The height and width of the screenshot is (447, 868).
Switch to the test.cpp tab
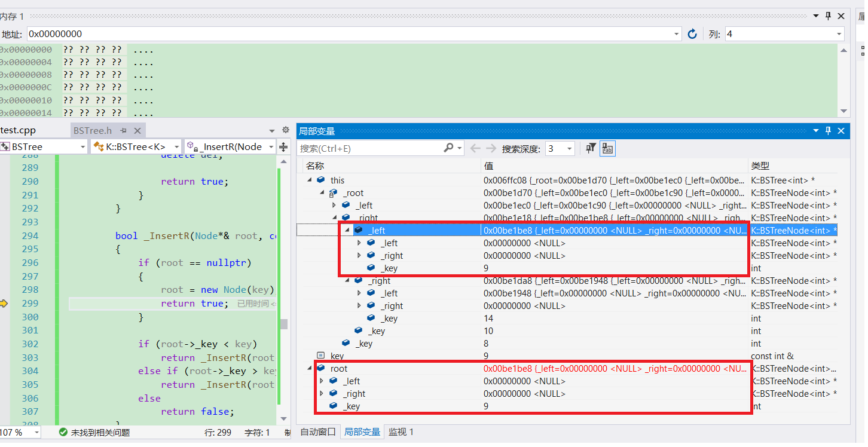tap(18, 130)
